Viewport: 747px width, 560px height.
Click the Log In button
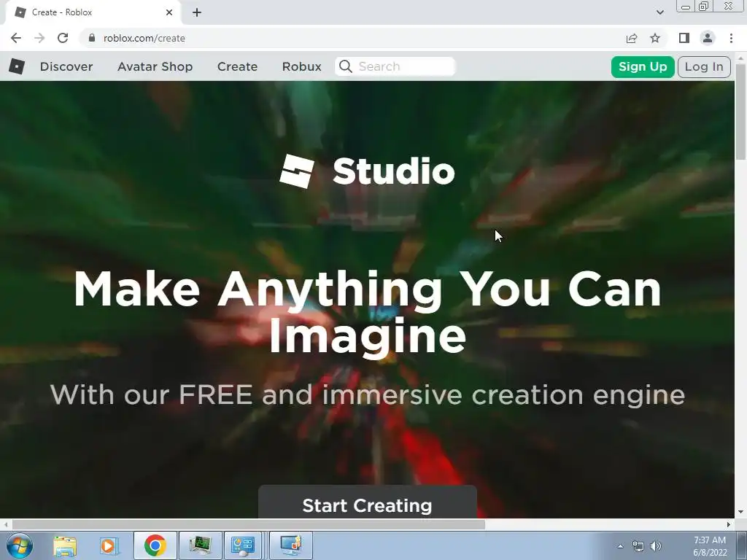click(704, 66)
